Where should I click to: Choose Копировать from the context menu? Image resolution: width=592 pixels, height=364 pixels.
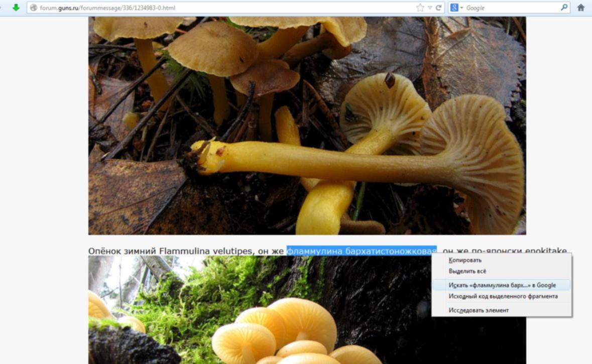coord(465,260)
